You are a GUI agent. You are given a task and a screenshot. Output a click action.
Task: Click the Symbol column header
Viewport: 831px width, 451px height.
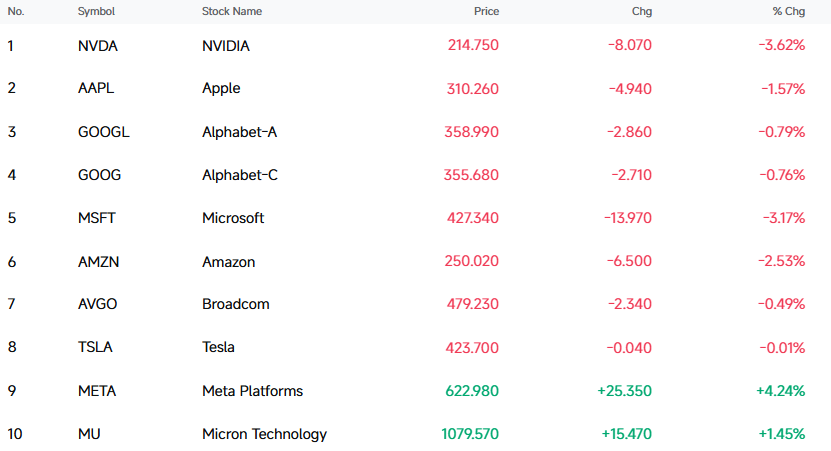coord(96,11)
